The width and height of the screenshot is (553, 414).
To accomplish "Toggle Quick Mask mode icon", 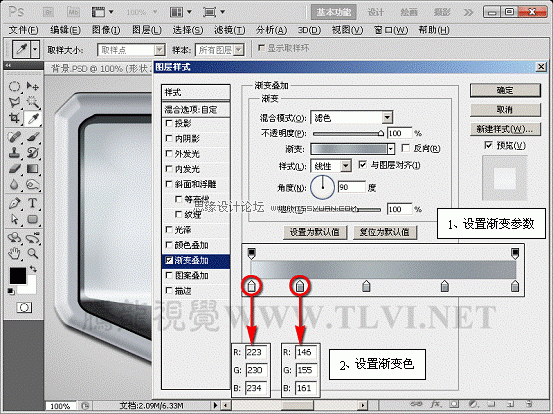I will point(24,308).
